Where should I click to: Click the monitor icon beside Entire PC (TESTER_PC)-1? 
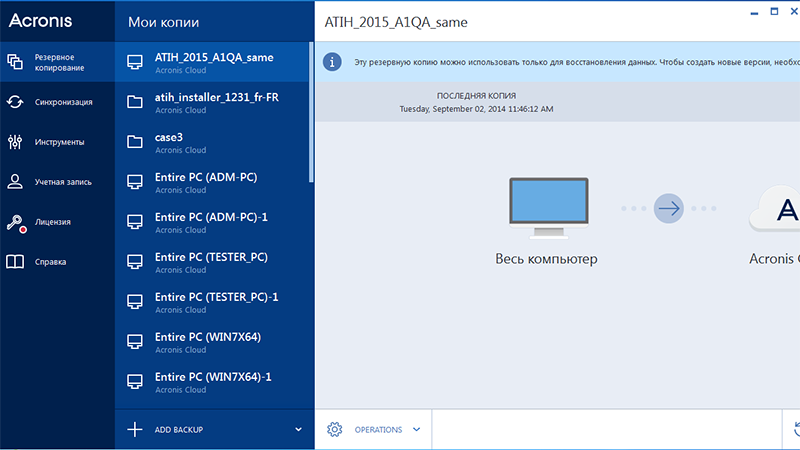click(135, 302)
